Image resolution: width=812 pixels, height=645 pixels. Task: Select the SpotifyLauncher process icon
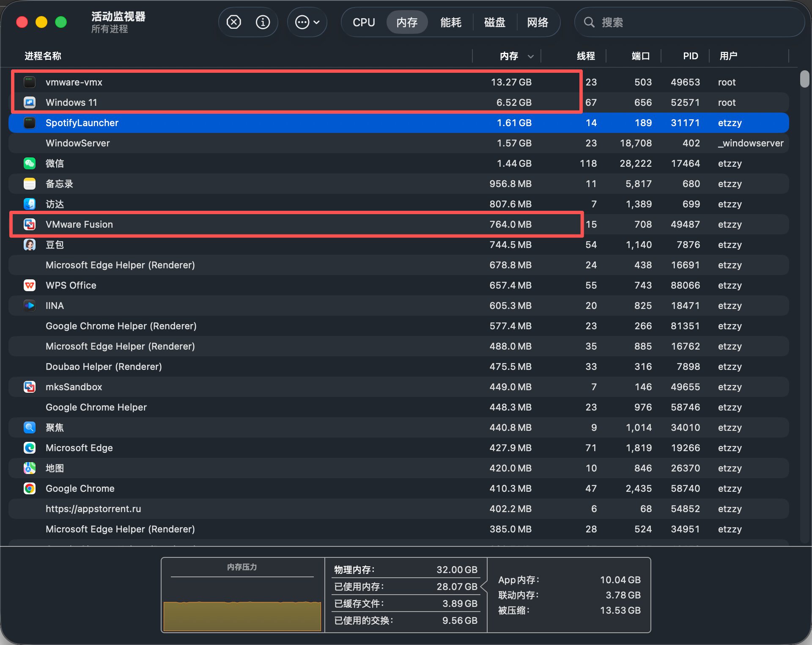click(x=30, y=123)
